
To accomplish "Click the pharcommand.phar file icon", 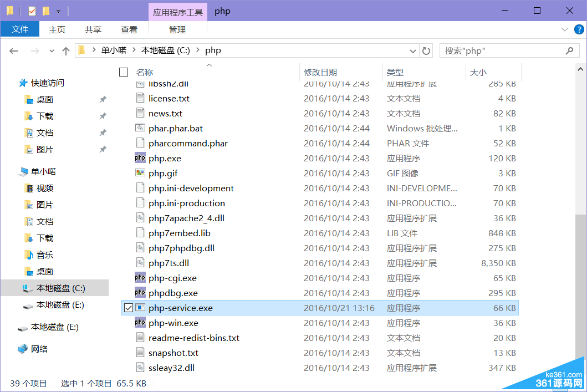I will click(140, 143).
